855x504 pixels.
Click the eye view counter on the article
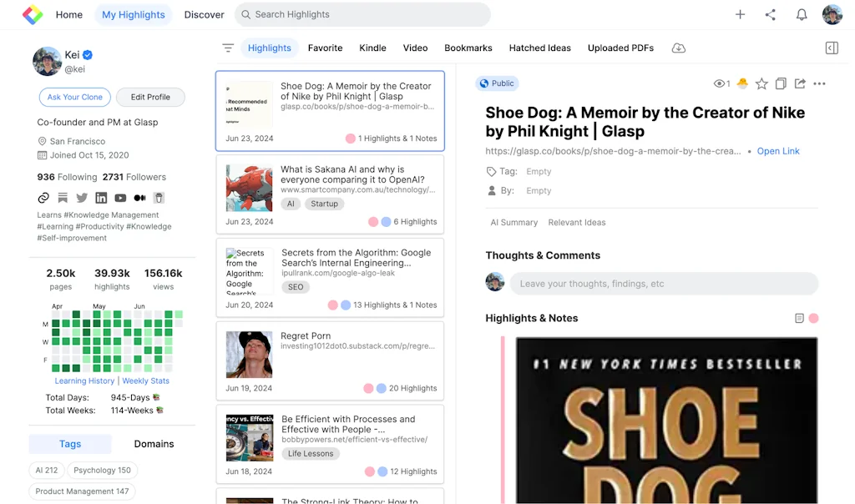coord(719,83)
